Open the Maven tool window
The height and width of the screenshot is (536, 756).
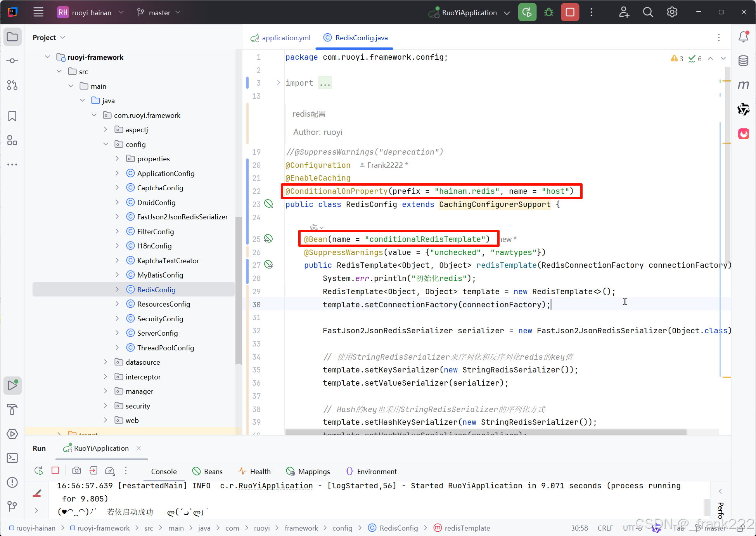point(744,85)
